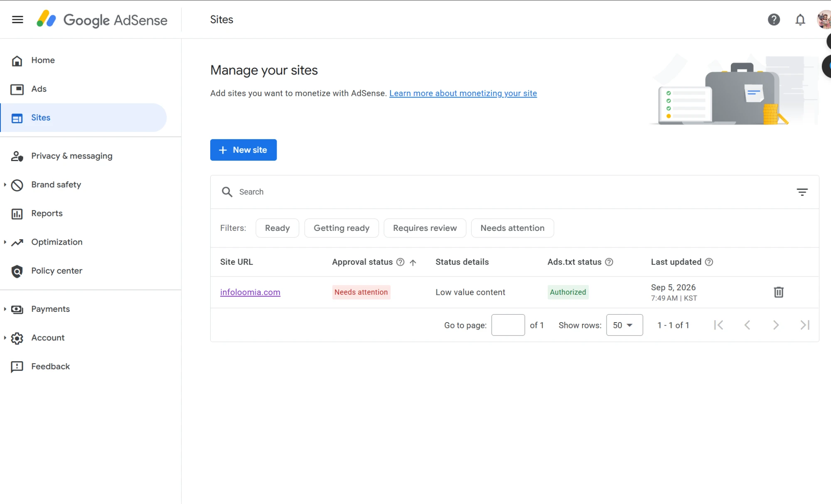Screen dimensions: 831x504
Task: Open the Help question mark icon
Action: [774, 20]
